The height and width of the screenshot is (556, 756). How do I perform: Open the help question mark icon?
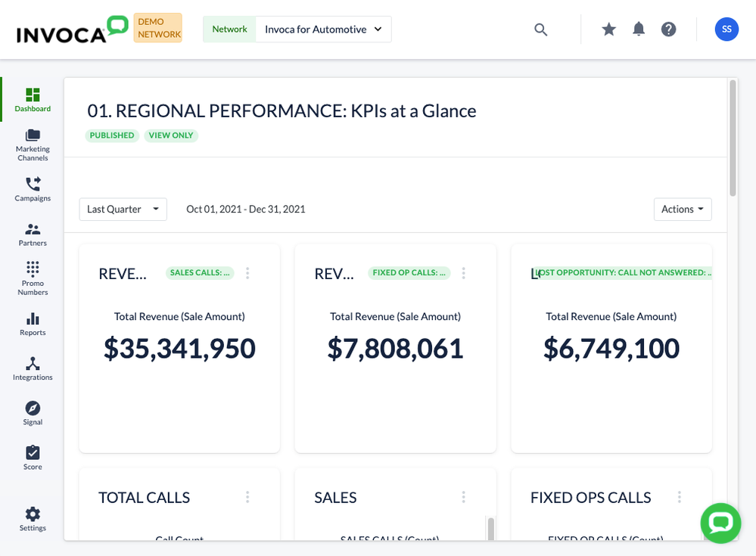tap(669, 30)
